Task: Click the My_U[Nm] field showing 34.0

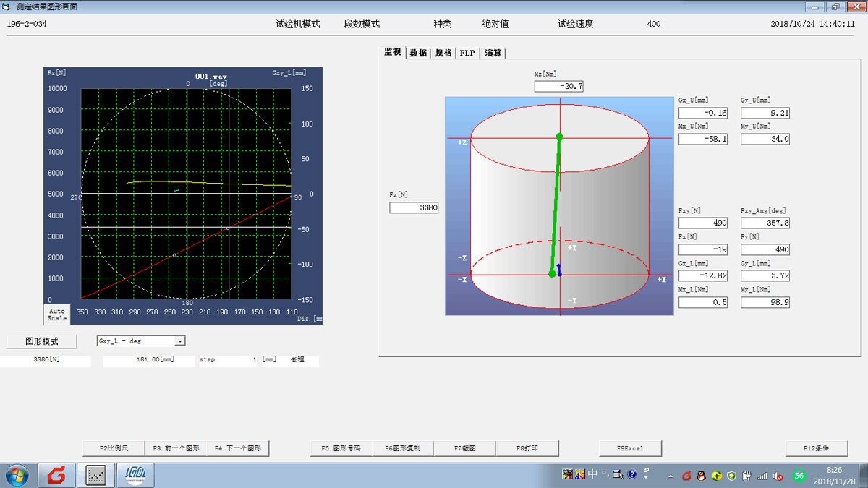Action: point(765,139)
